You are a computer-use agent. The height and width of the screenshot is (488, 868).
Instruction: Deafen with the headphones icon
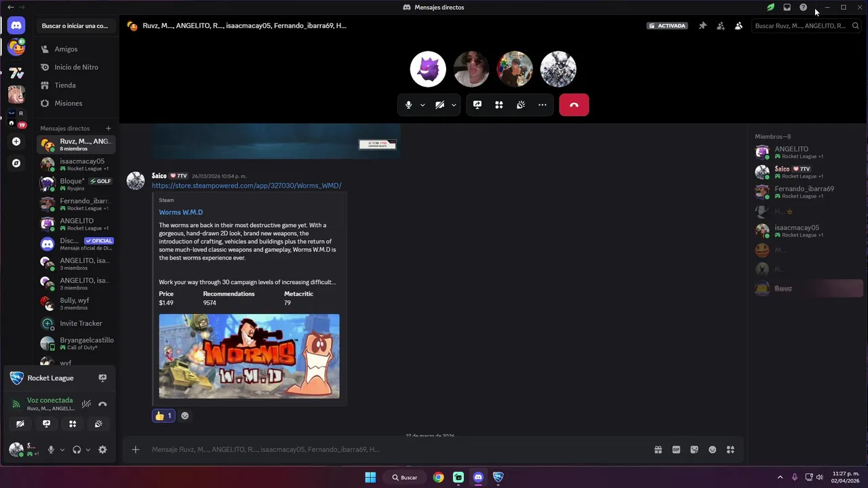(x=77, y=449)
